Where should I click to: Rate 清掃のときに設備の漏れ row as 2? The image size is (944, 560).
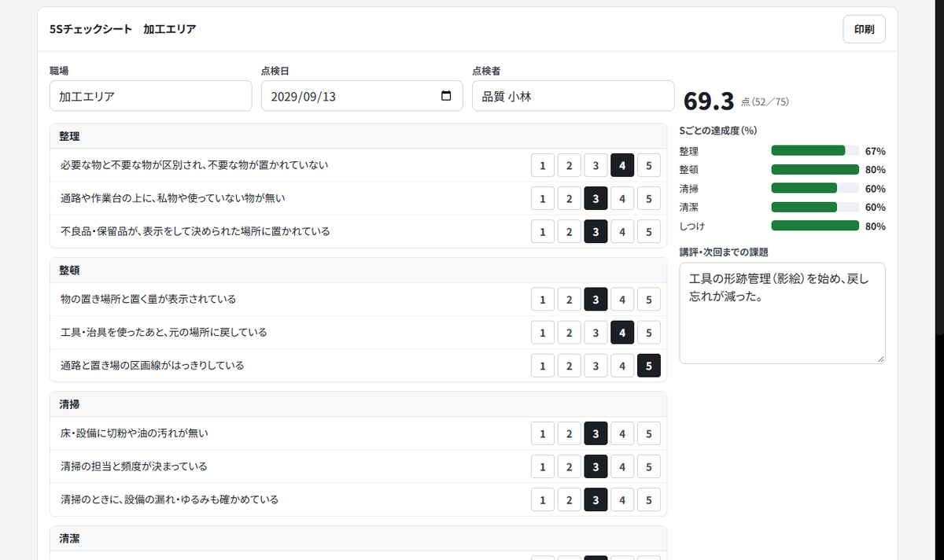click(x=569, y=499)
